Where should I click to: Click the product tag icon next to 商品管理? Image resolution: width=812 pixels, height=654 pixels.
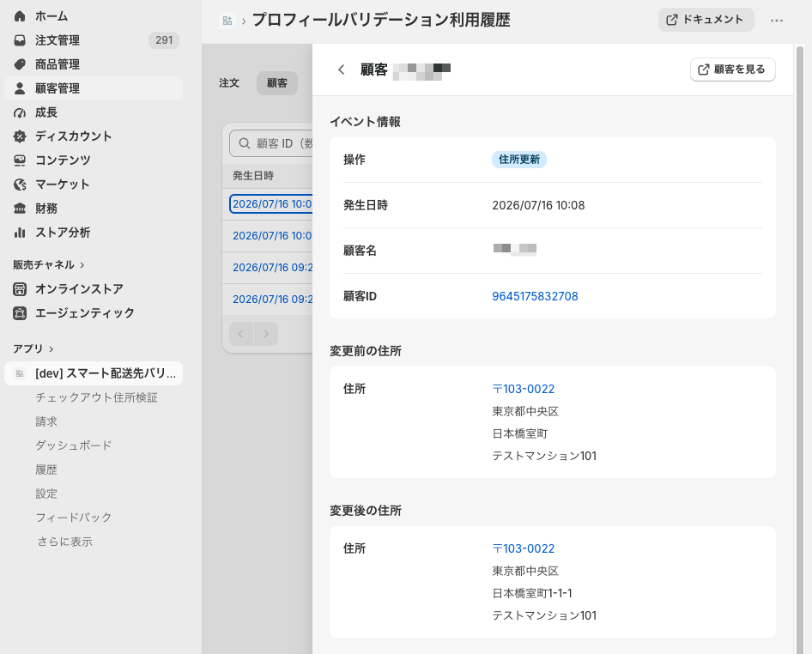coord(20,64)
